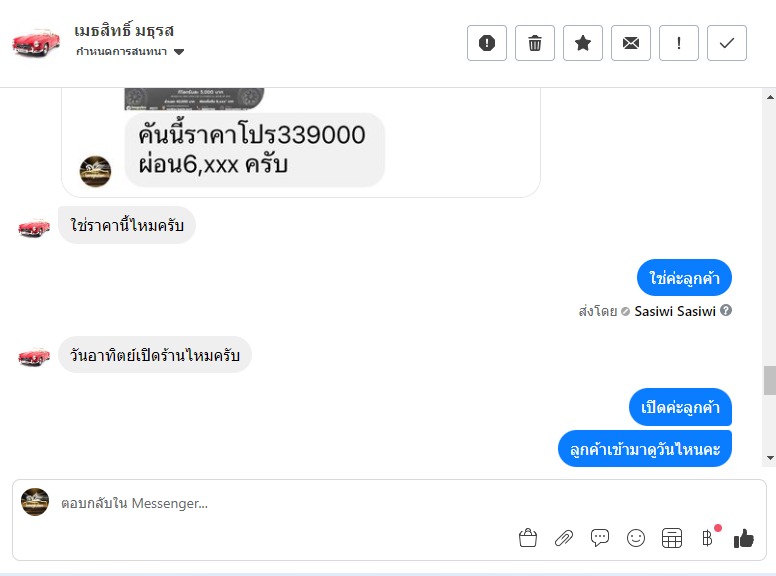This screenshot has width=776, height=576.
Task: Mark conversation done with checkmark icon
Action: pos(727,43)
